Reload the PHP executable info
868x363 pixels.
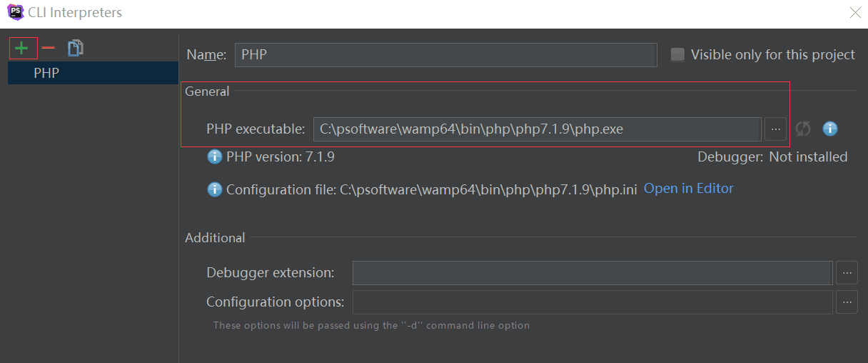pyautogui.click(x=803, y=129)
